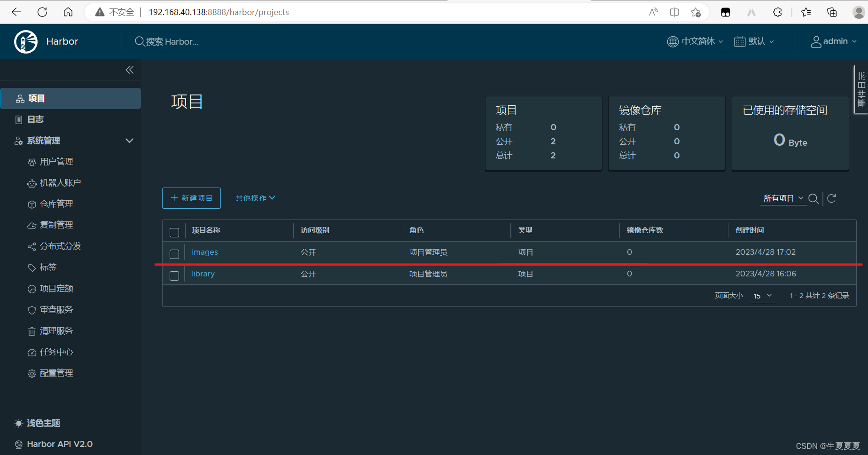Open 配置管理 configuration settings
The height and width of the screenshot is (455, 868).
coord(56,373)
